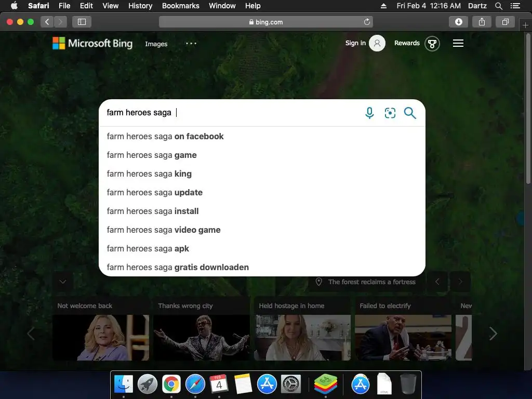Show previous background image arrow

[x=437, y=282]
